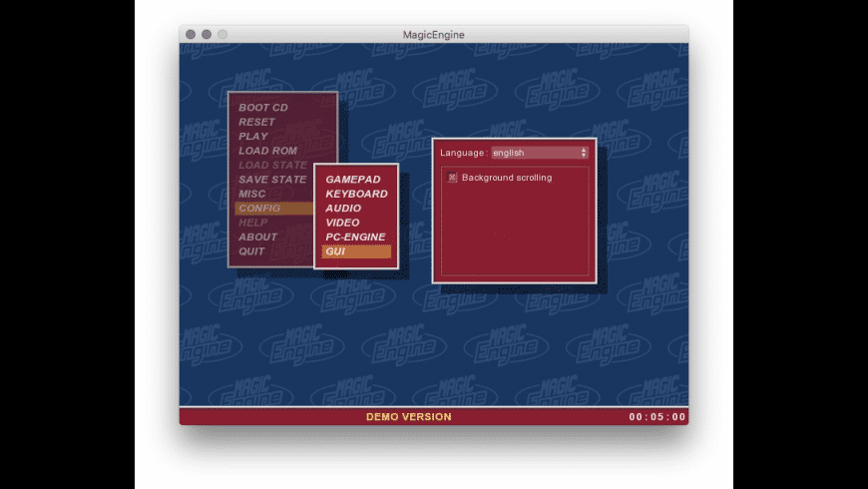Screen dimensions: 868x489
Task: Click the Language: label
Action: (x=464, y=153)
